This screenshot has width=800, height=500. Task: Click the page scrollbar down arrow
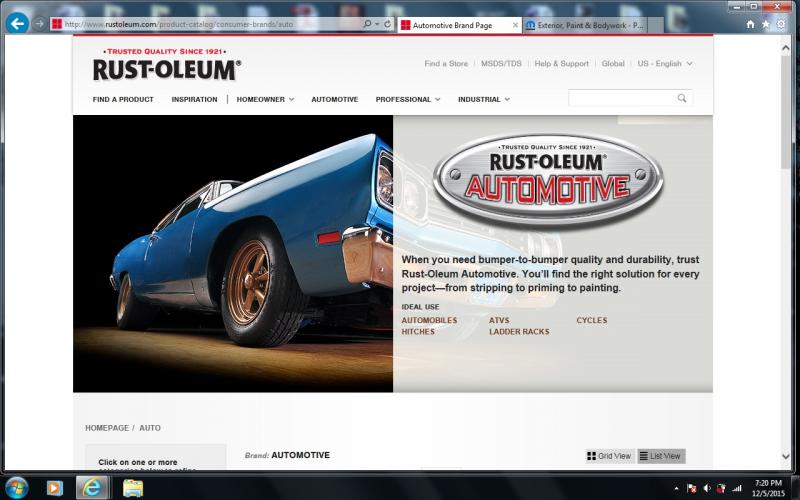pyautogui.click(x=786, y=457)
